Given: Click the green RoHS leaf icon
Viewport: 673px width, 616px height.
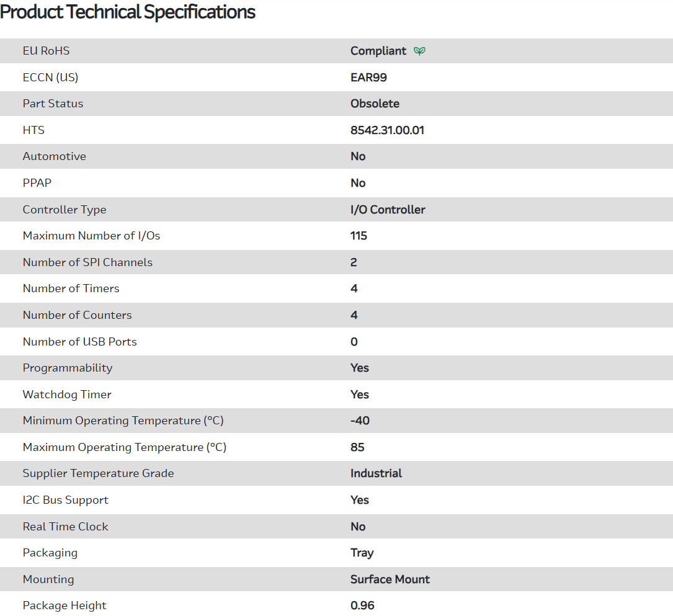Looking at the screenshot, I should point(420,51).
